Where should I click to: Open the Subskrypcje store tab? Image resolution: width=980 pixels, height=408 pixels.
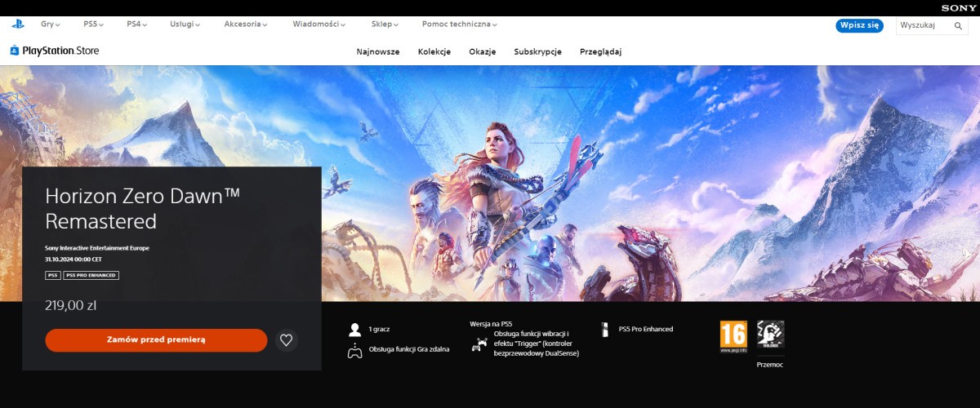click(538, 51)
